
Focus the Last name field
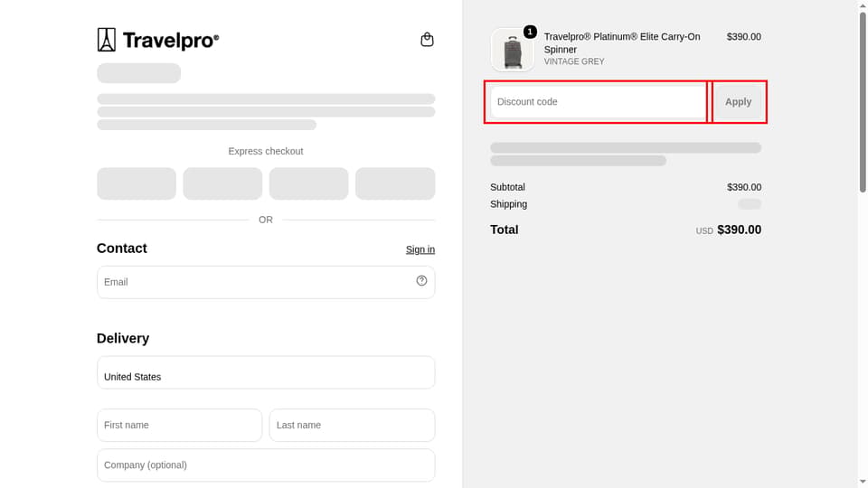pyautogui.click(x=352, y=426)
